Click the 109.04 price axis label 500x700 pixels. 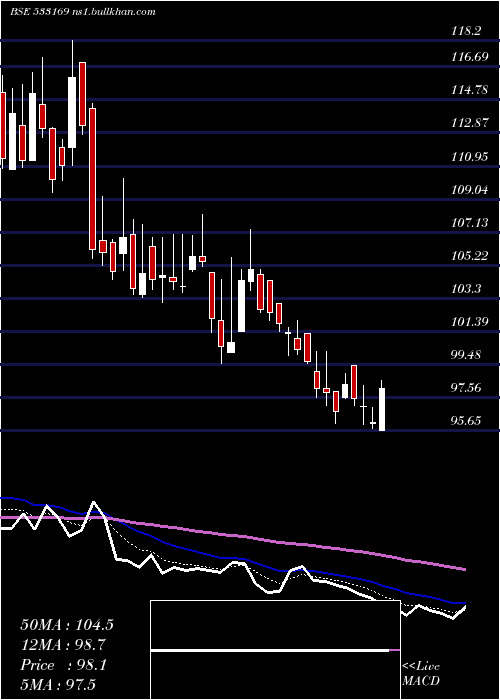pos(469,190)
